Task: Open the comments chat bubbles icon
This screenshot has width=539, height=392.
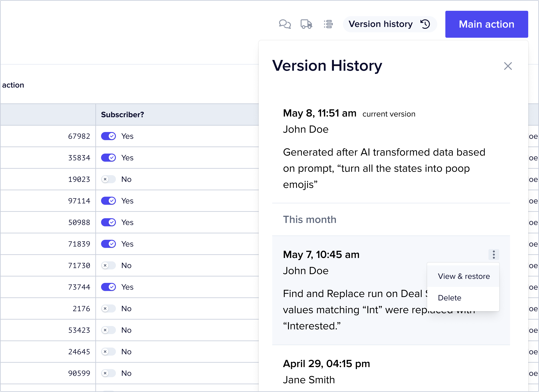Action: pos(285,24)
